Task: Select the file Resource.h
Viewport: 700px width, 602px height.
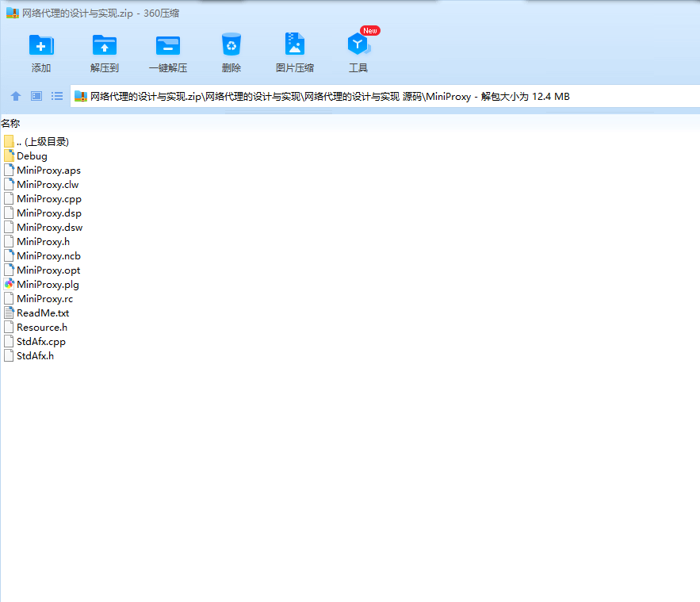Action: pyautogui.click(x=36, y=328)
